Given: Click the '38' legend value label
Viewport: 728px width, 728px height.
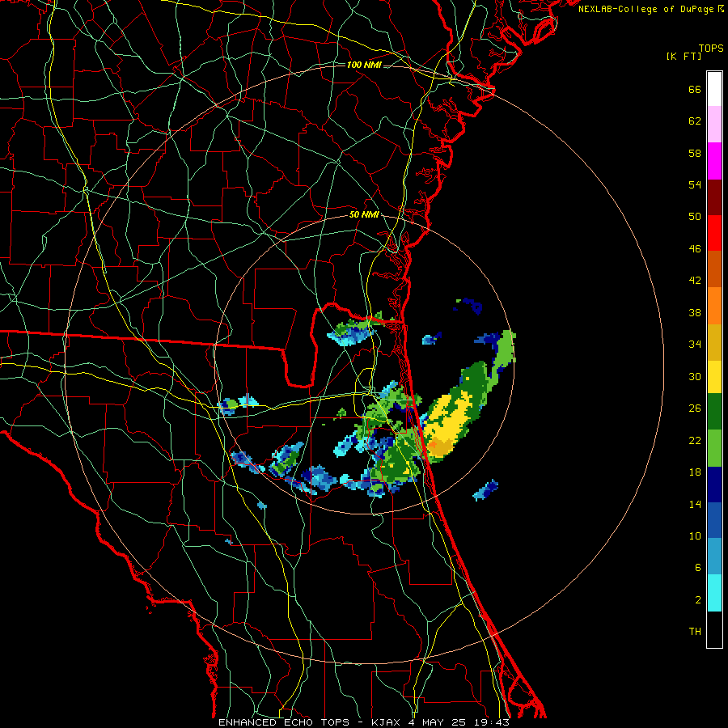Looking at the screenshot, I should click(695, 313).
